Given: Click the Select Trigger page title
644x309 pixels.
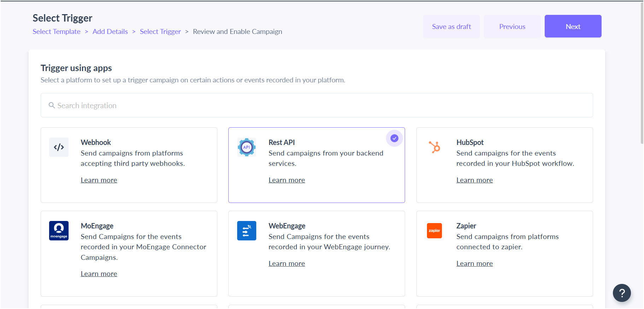Looking at the screenshot, I should pyautogui.click(x=63, y=18).
